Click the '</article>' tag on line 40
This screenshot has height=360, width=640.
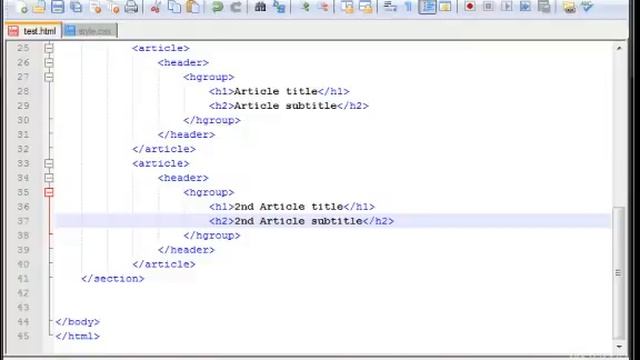(164, 264)
